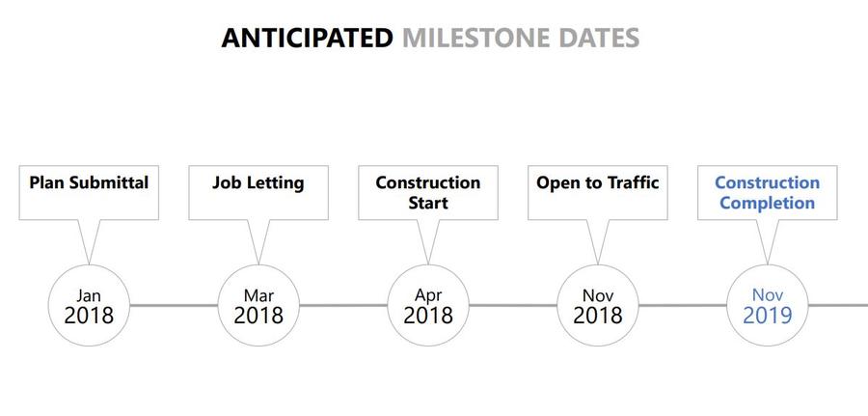This screenshot has height=416, width=868.
Task: Click the pointer tail under the Plan Submittal callout
Action: 90,239
